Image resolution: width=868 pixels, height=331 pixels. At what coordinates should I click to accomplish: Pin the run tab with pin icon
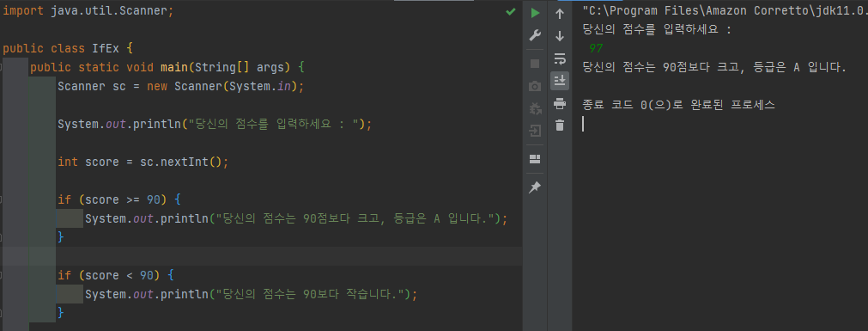(x=535, y=188)
